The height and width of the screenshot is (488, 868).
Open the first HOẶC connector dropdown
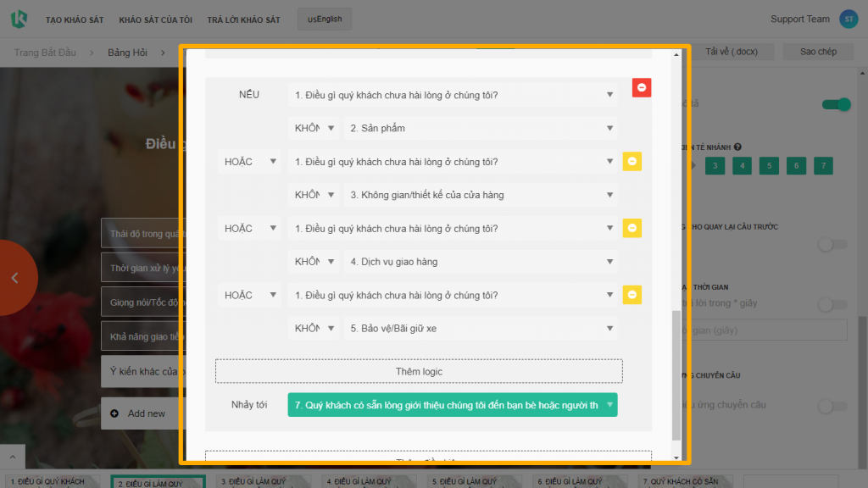coord(249,162)
